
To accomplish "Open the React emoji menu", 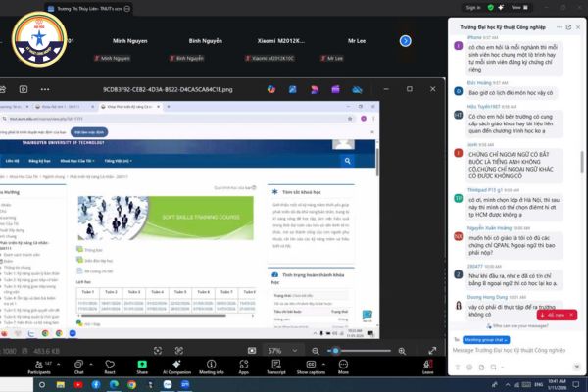I will [x=110, y=365].
